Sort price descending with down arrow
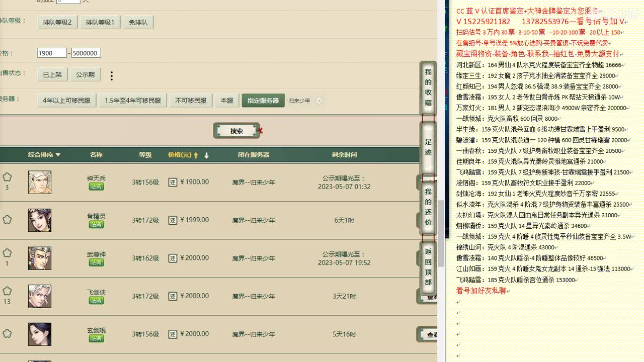This screenshot has width=644, height=362. coord(206,155)
